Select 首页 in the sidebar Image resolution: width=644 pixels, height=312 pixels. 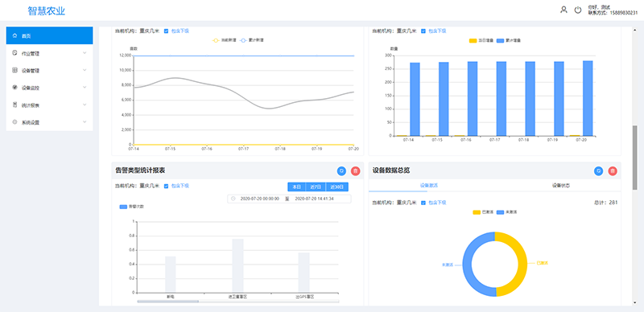[49, 35]
